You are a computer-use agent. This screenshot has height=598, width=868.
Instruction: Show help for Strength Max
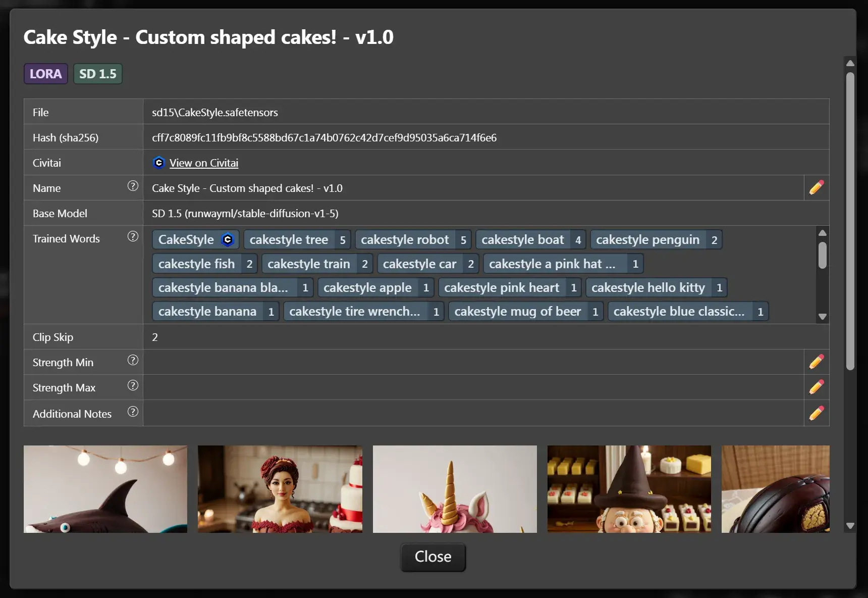(133, 385)
